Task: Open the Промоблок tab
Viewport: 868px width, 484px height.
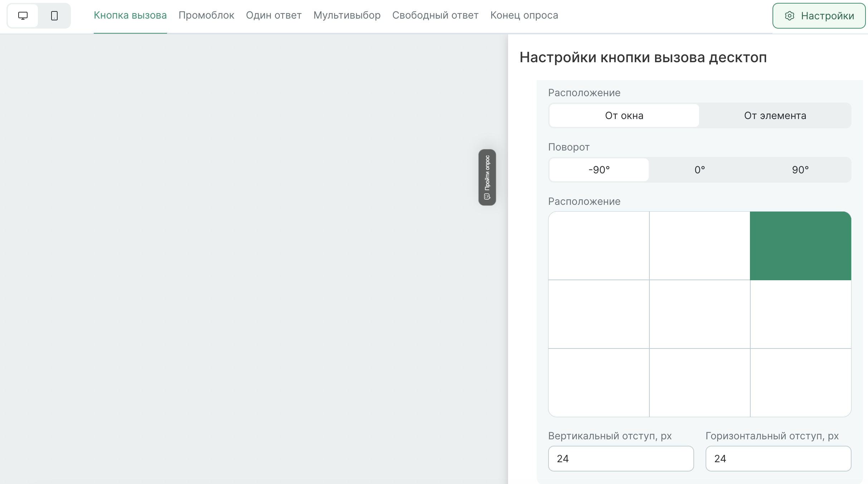Action: (206, 15)
